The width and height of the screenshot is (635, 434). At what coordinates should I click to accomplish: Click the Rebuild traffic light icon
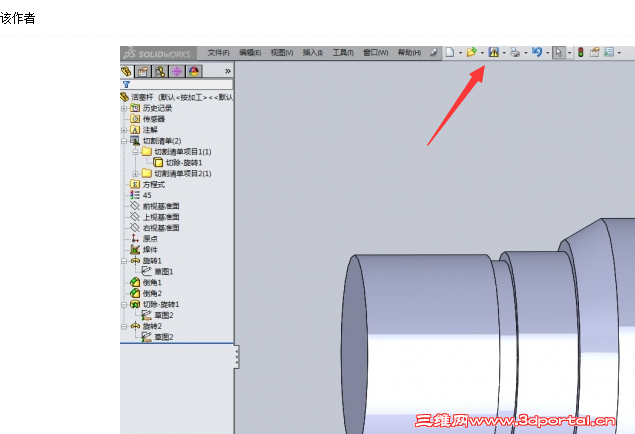581,52
